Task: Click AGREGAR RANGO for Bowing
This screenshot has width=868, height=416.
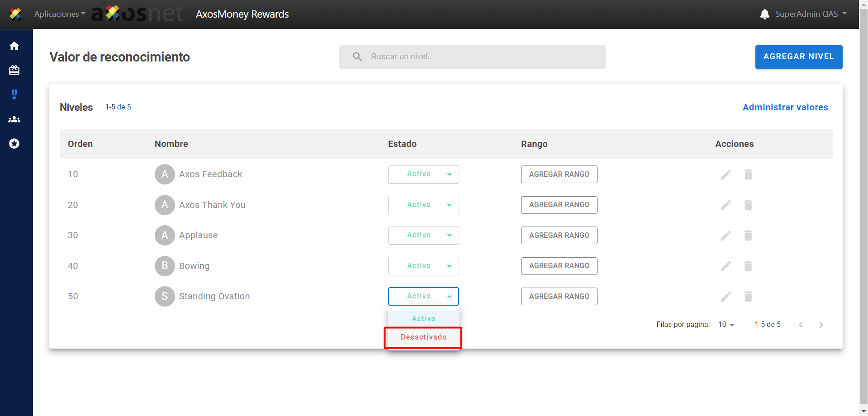Action: [x=559, y=266]
